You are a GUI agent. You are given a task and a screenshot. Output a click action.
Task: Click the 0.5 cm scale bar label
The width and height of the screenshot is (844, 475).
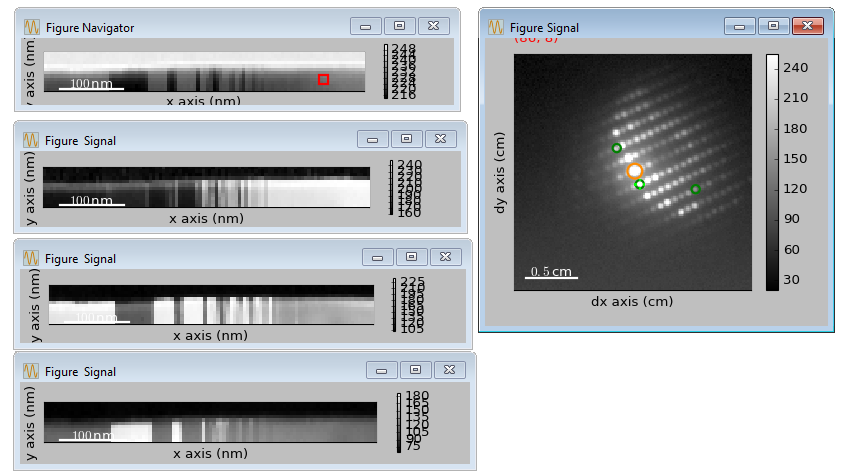tap(551, 271)
